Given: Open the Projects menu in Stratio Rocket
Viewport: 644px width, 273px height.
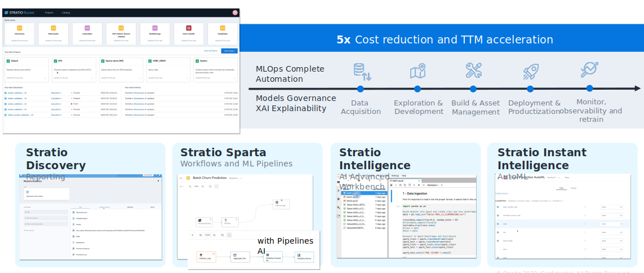Looking at the screenshot, I should tap(49, 12).
